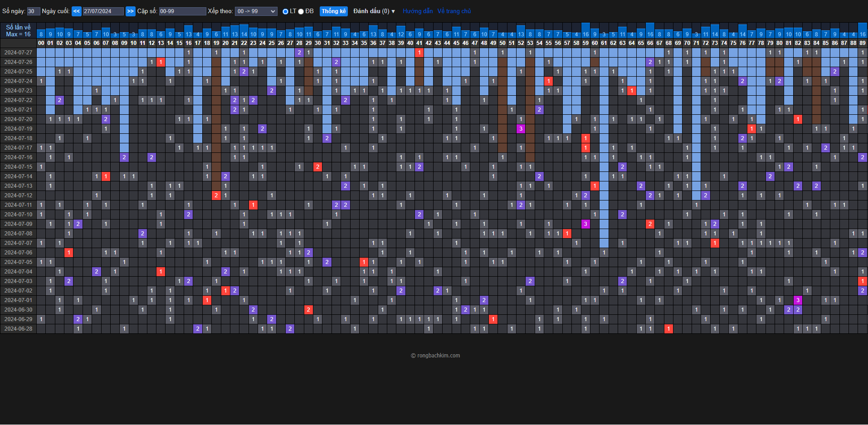Advance date with the >> button
868x425 pixels.
coord(131,11)
